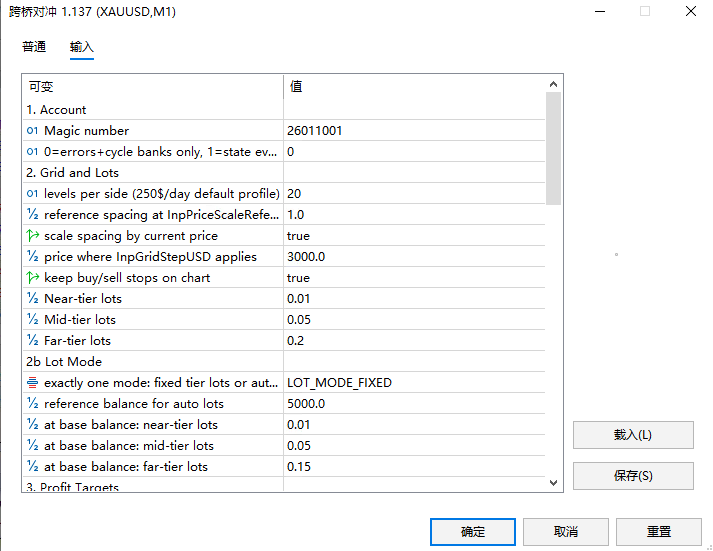The height and width of the screenshot is (551, 713).
Task: Switch to the 普通 tab
Action: click(34, 46)
